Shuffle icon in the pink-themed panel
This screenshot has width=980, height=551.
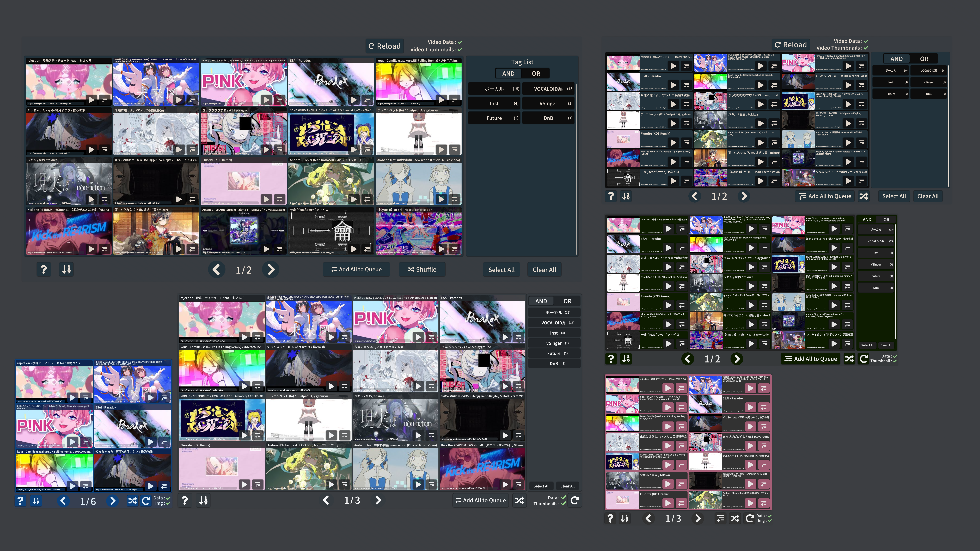coord(735,518)
